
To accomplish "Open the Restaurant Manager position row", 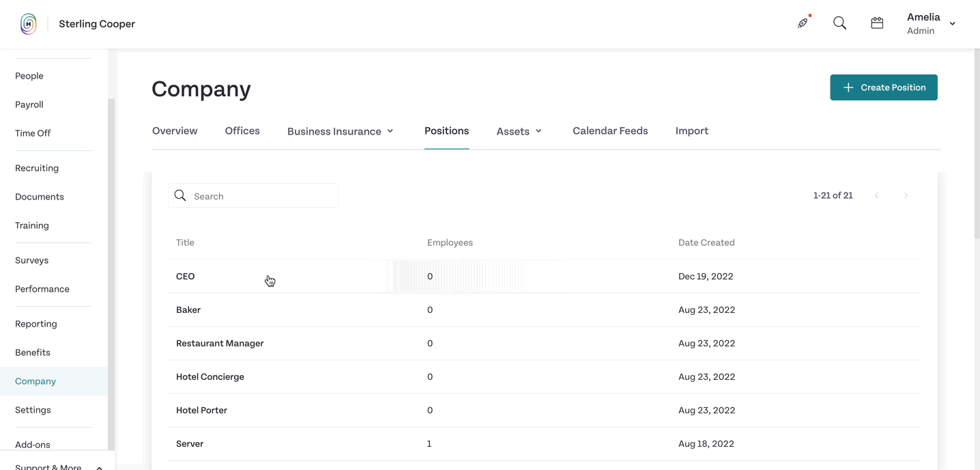I will [x=545, y=343].
